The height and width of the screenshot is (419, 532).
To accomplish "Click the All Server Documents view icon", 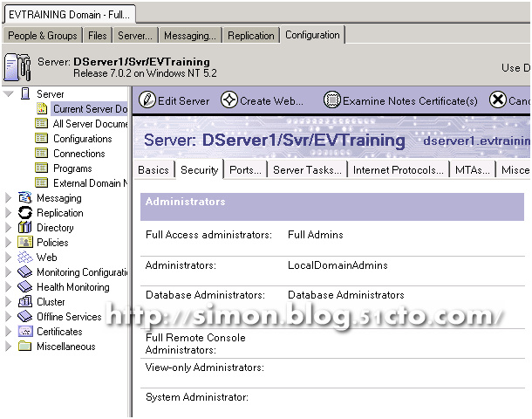I will (x=41, y=123).
